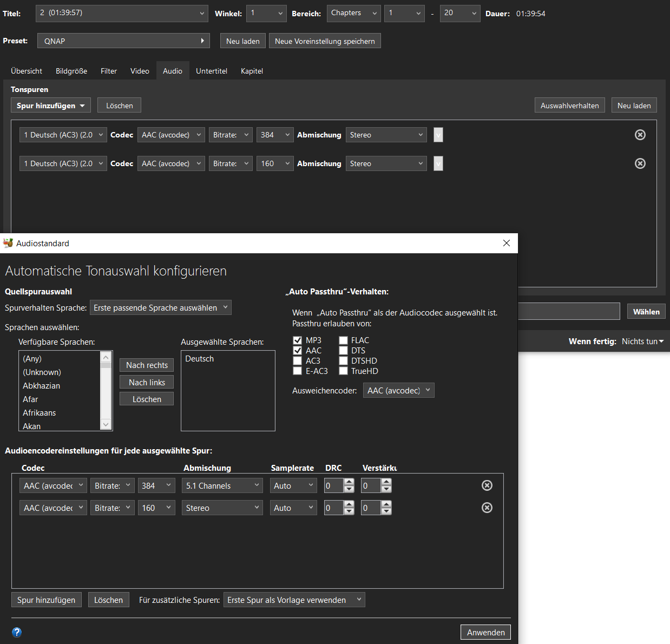Open Wenn fertig Nichts tun dropdown
Image resolution: width=670 pixels, height=644 pixels.
tap(642, 341)
